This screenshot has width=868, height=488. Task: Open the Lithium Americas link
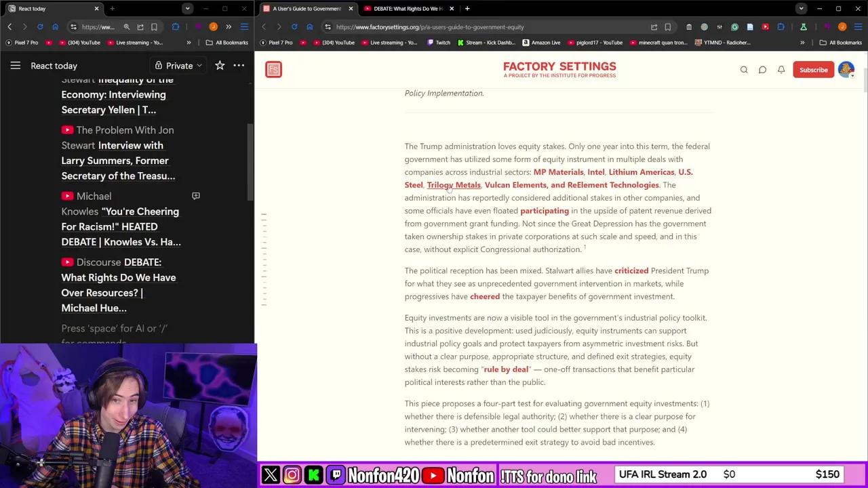point(641,172)
